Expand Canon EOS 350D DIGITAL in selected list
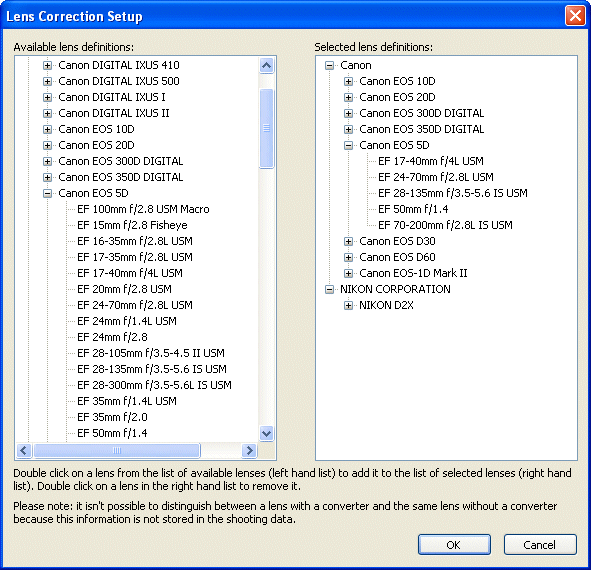The height and width of the screenshot is (570, 591). coord(348,129)
